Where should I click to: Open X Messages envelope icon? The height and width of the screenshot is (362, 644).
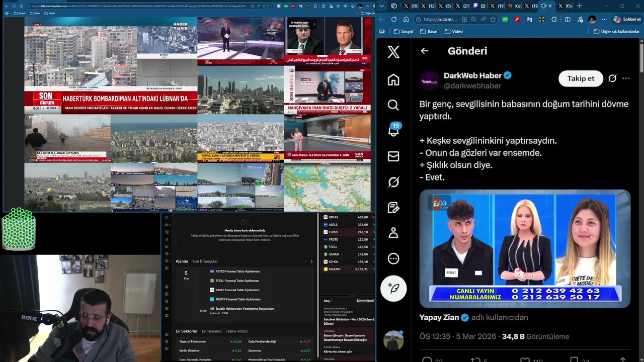click(393, 156)
